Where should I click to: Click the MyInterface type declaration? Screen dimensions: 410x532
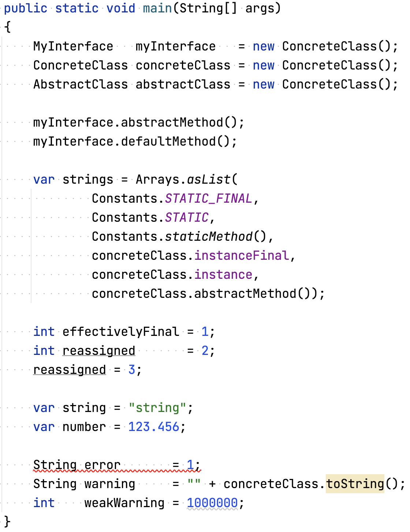pyautogui.click(x=73, y=46)
